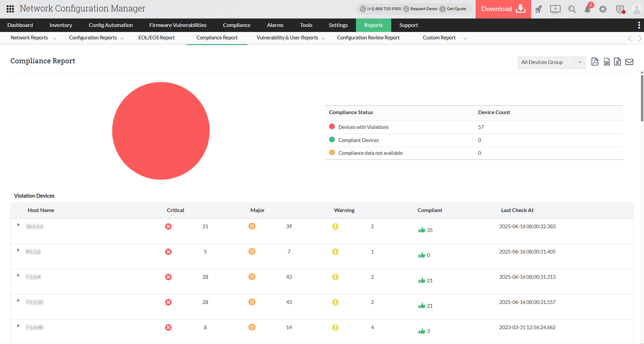Click the Download button

502,9
